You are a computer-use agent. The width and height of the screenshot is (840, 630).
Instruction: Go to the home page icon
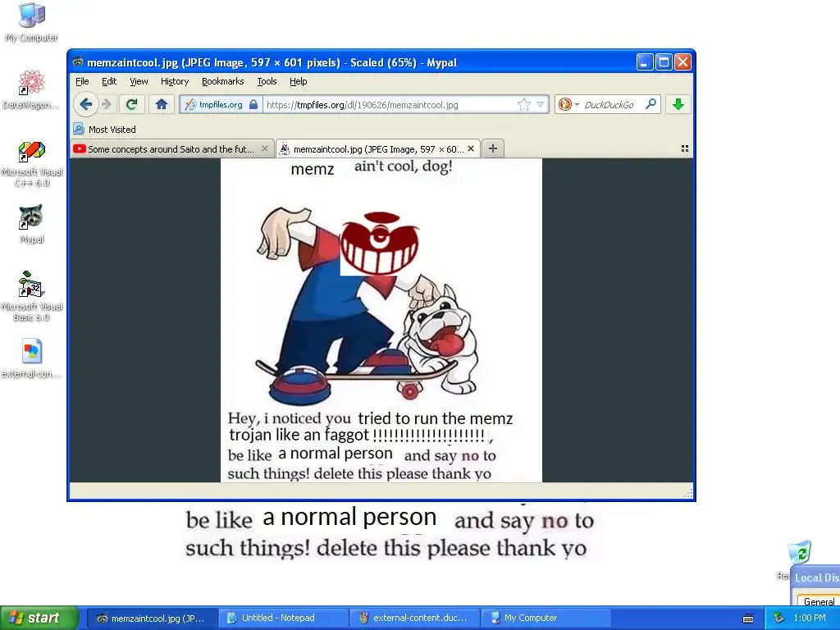tap(162, 104)
